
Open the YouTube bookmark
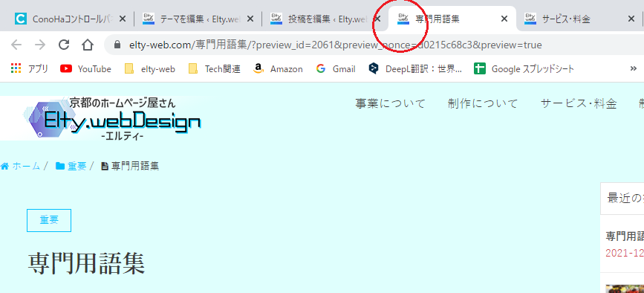86,68
